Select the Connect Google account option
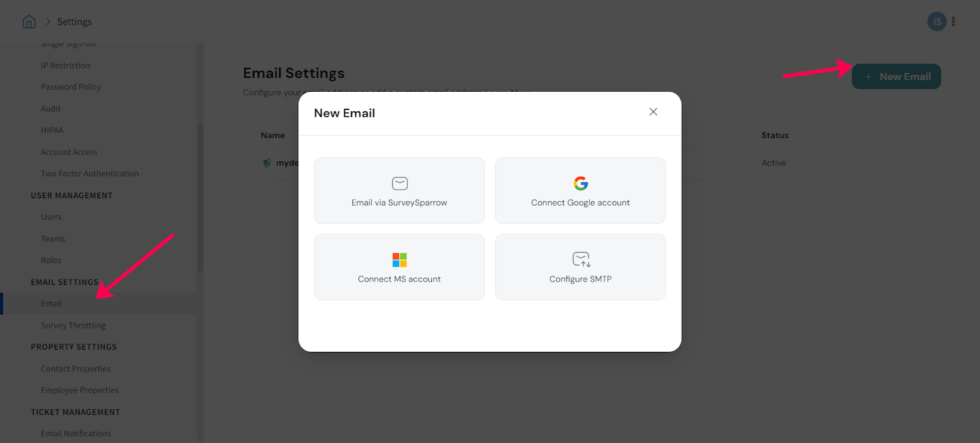This screenshot has height=443, width=980. tap(580, 191)
